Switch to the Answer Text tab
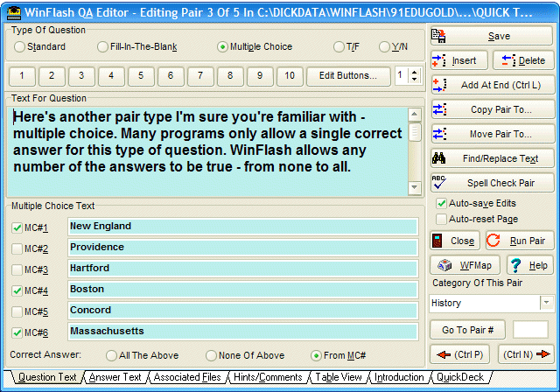The height and width of the screenshot is (392, 560). [115, 377]
